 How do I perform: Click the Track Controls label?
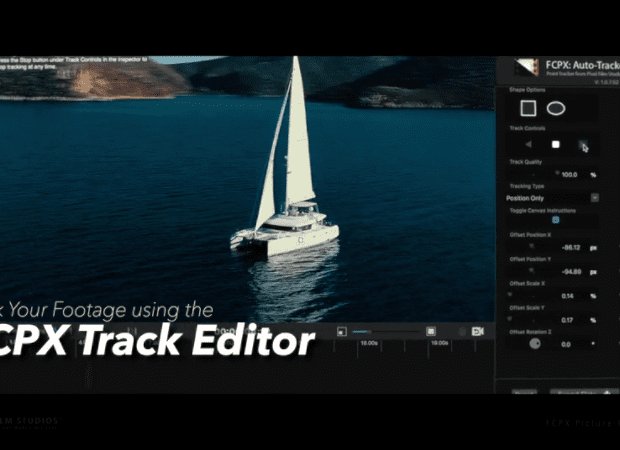click(527, 128)
